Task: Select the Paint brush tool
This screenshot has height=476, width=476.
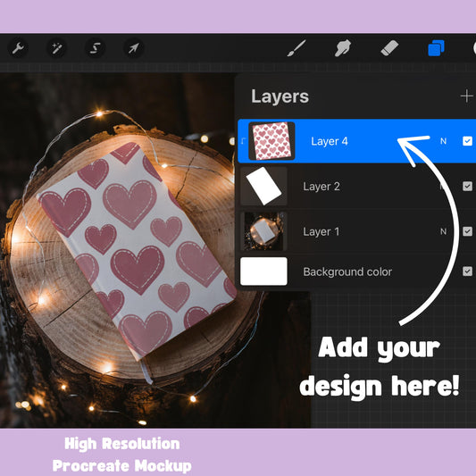Action: click(x=296, y=48)
